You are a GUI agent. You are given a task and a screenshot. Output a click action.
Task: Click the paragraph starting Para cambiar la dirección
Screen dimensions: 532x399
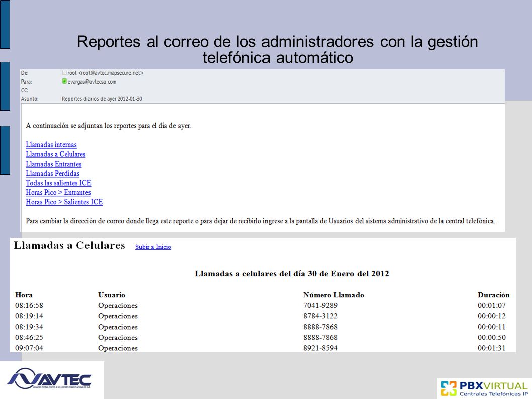point(260,221)
